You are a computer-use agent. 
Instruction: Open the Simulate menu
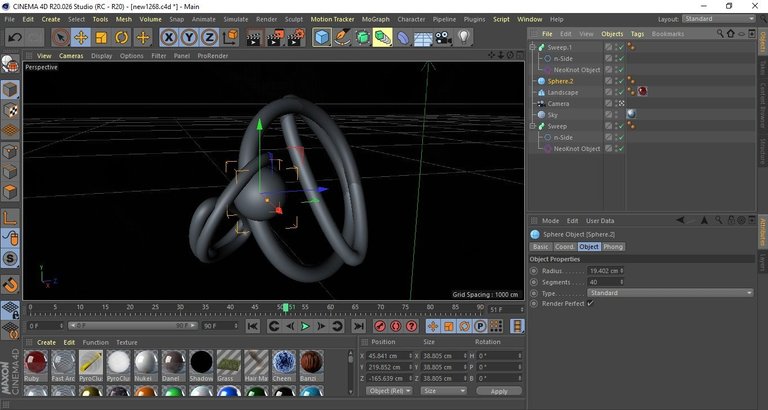236,19
